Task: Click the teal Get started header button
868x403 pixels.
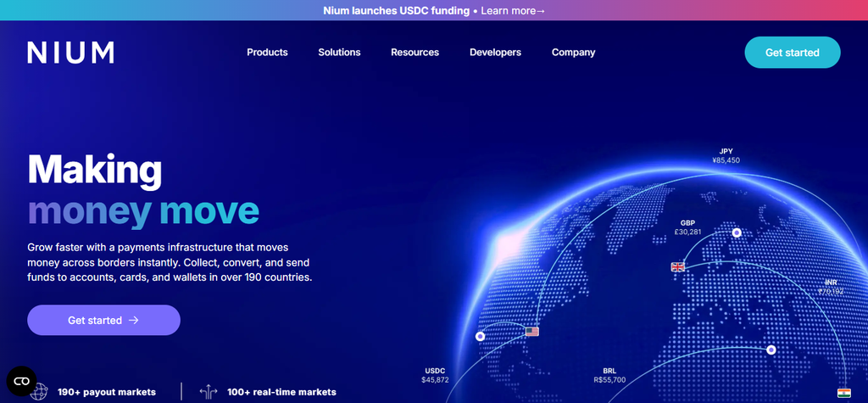Action: tap(793, 53)
